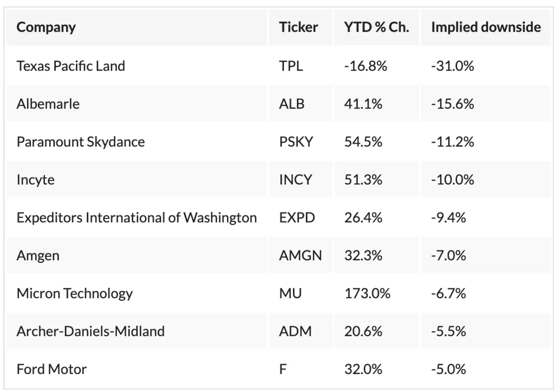The image size is (558, 392).
Task: Click the TPL ticker symbol
Action: point(291,66)
